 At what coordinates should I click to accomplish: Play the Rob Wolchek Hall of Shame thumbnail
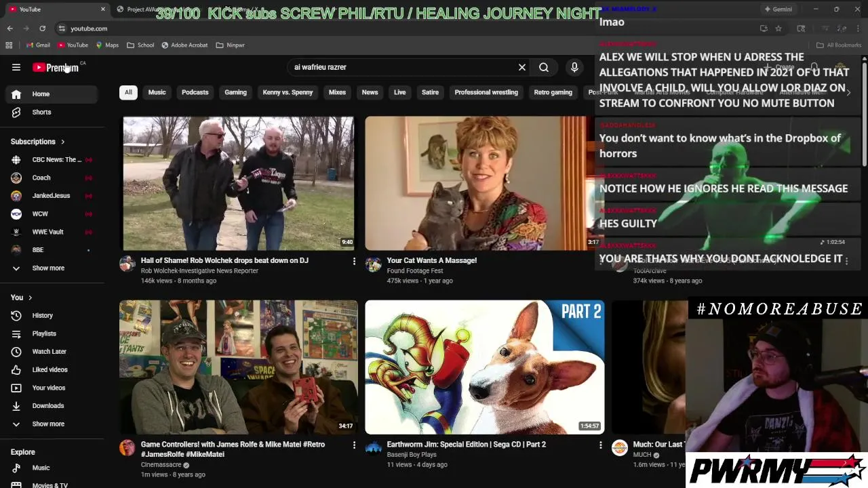(x=238, y=183)
